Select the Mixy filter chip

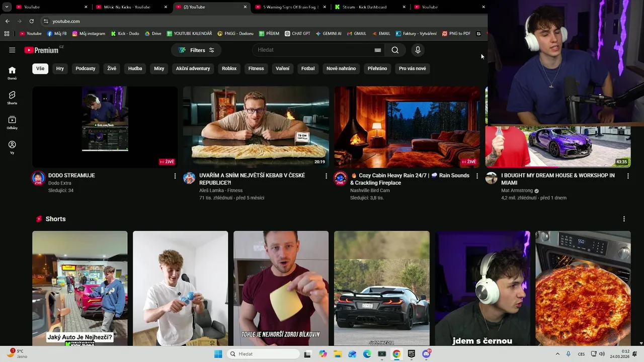click(159, 68)
